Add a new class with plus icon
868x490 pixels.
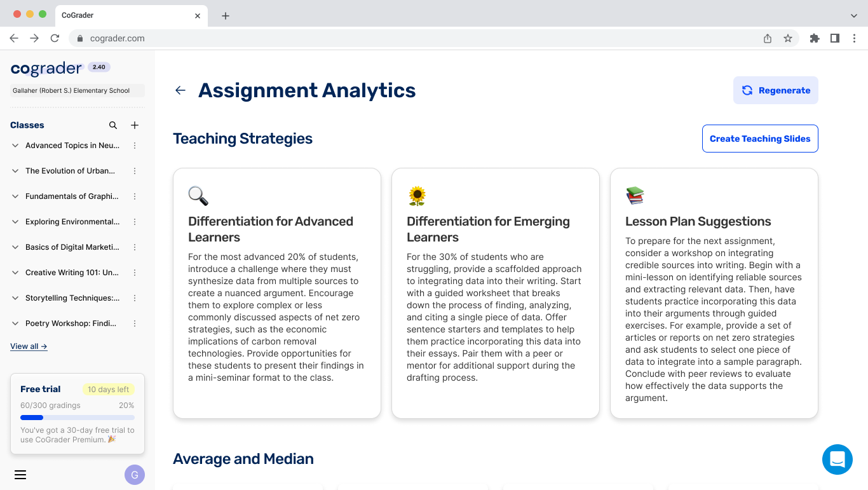point(135,125)
